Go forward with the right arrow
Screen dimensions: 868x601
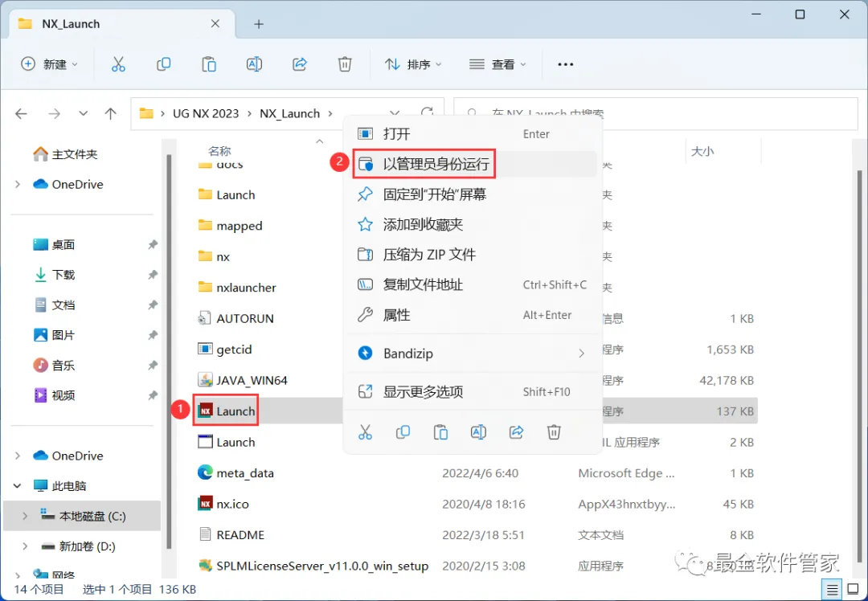(54, 114)
